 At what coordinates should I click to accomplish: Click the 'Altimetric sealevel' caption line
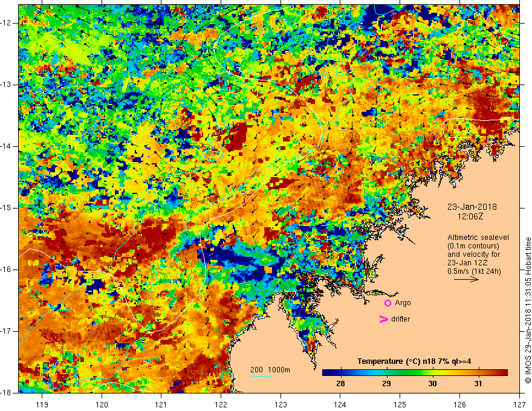point(478,238)
